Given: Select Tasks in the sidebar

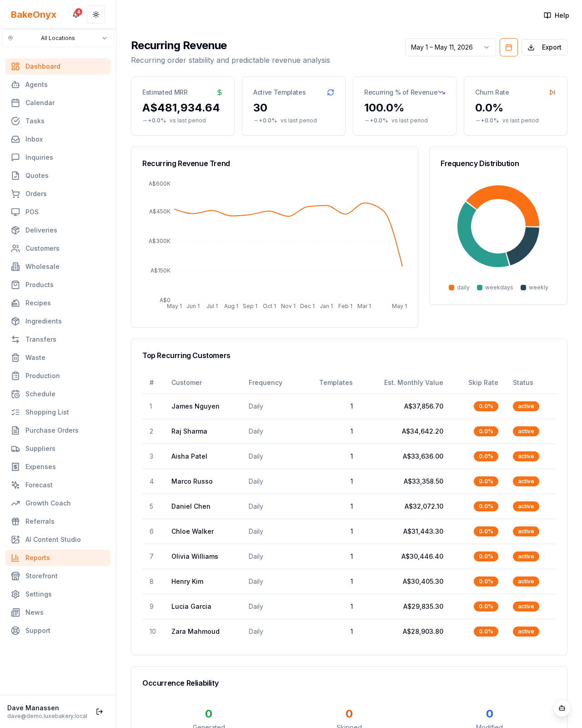Looking at the screenshot, I should (58, 121).
